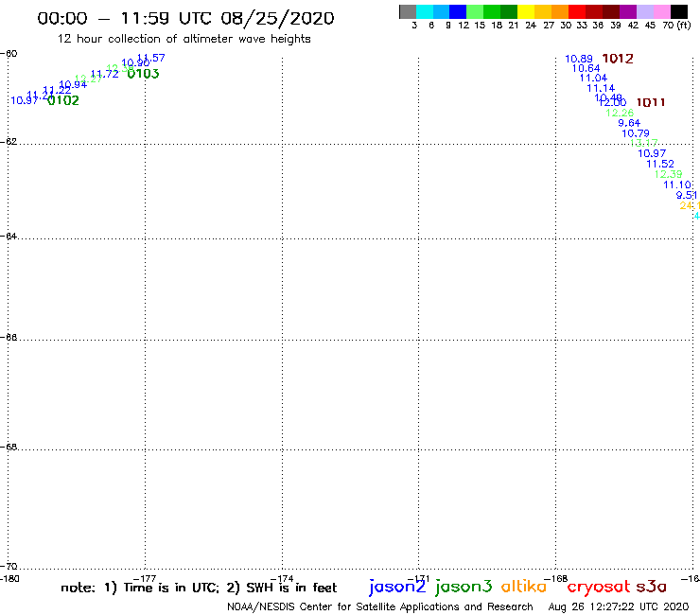Click the green pass label '0102'
The width and height of the screenshot is (700, 615).
tap(63, 100)
